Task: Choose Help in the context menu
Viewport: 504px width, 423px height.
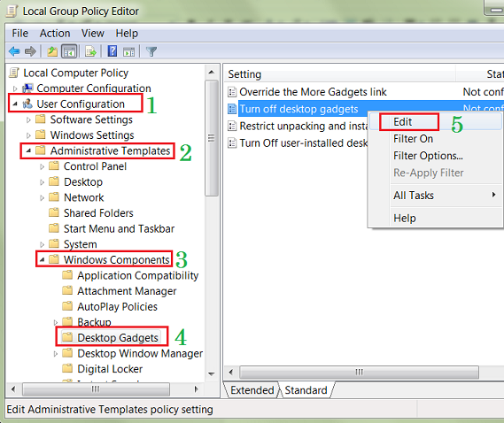Action: 436,218
